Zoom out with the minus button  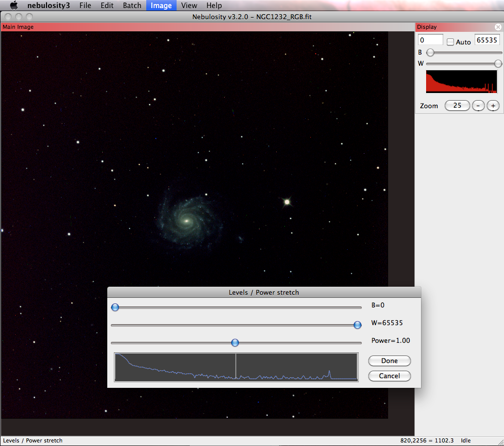pyautogui.click(x=478, y=106)
